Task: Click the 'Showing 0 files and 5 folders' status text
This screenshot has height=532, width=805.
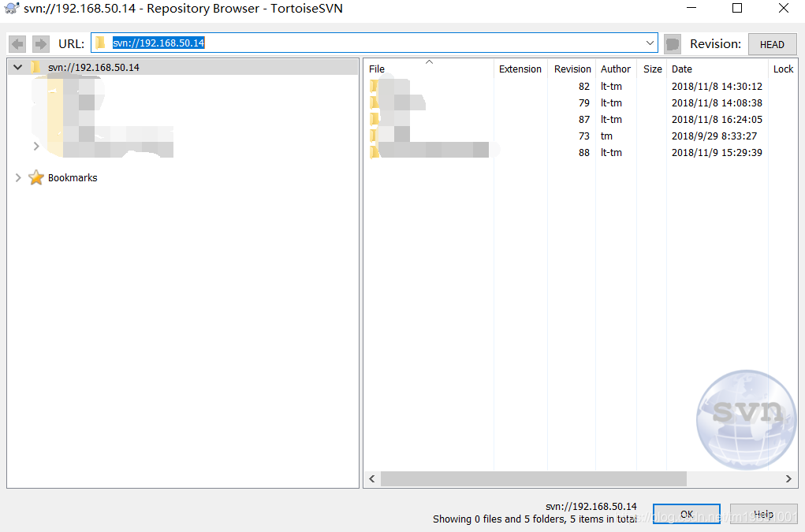Action: point(535,519)
